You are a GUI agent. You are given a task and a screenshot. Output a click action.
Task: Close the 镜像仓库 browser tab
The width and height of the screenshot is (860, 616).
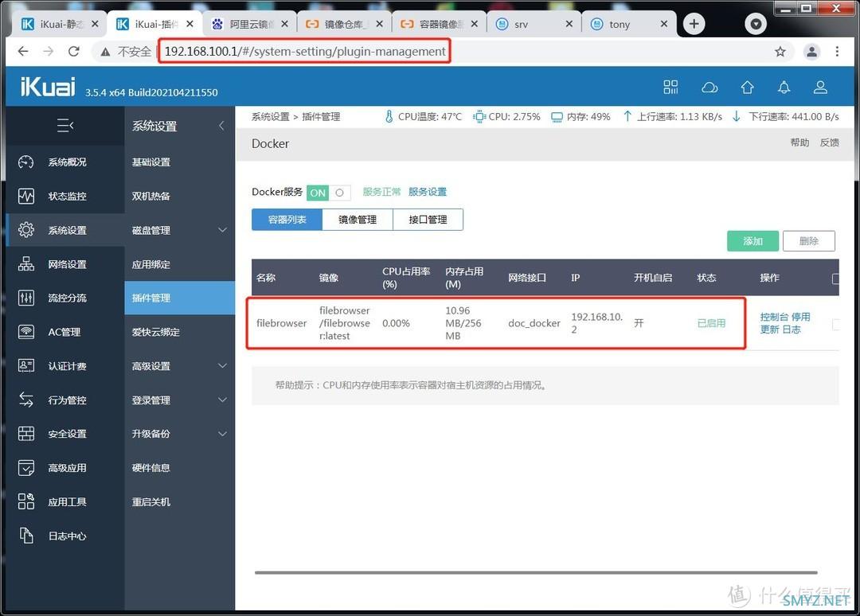[379, 24]
